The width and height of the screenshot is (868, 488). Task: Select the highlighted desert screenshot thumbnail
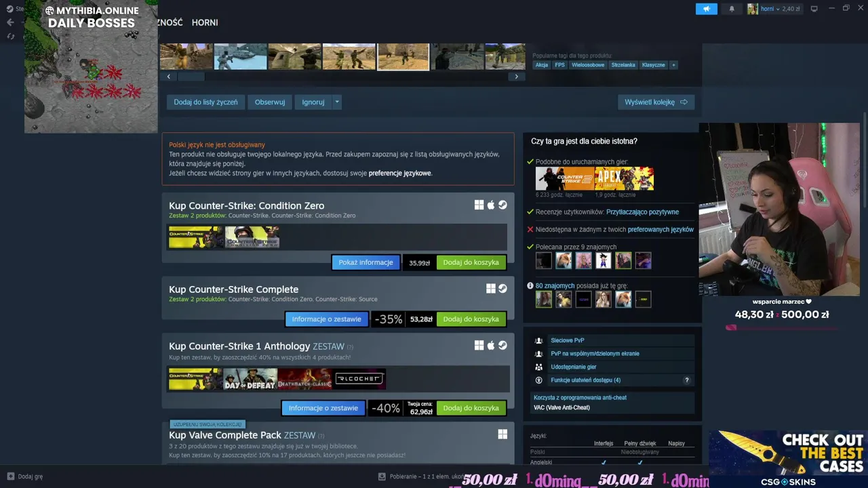coord(403,56)
